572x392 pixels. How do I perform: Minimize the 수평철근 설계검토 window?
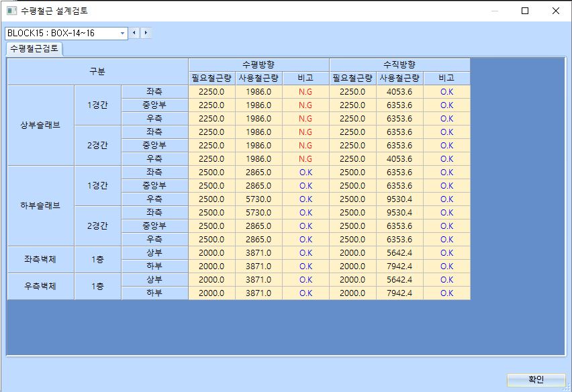pyautogui.click(x=495, y=11)
